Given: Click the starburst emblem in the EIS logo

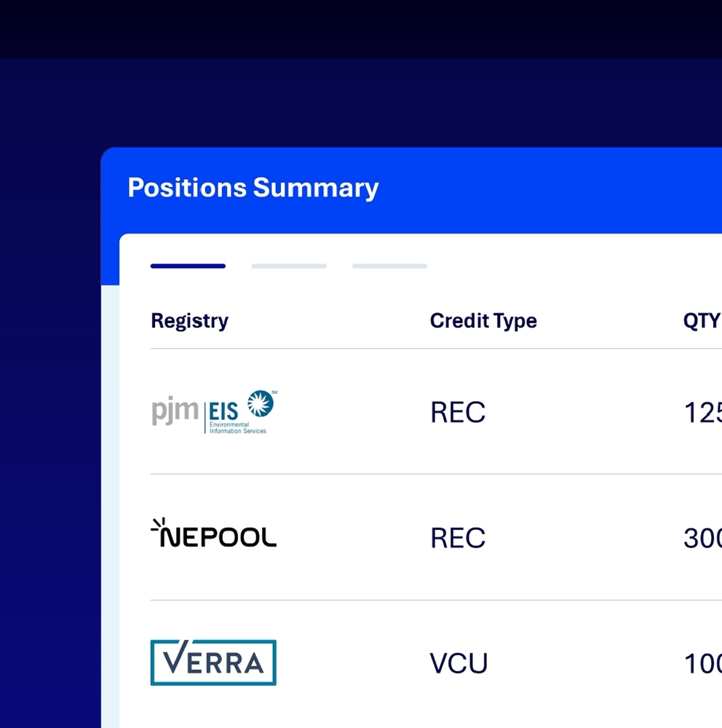Looking at the screenshot, I should [260, 403].
